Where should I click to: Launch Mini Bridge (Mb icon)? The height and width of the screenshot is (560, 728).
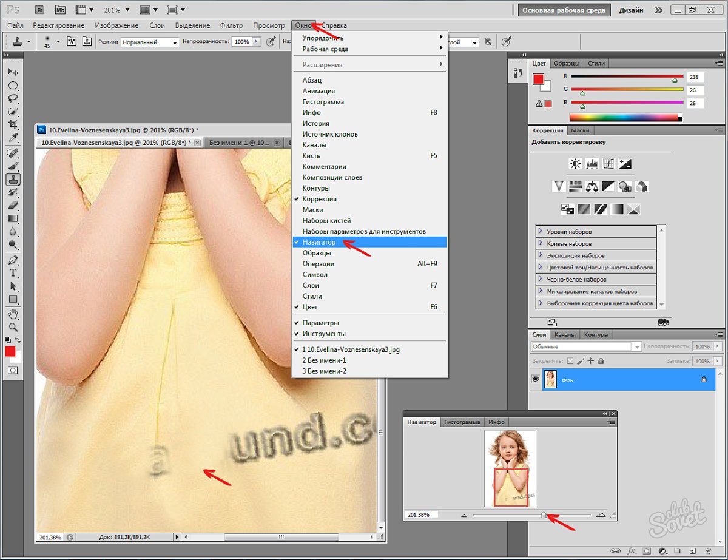[59, 10]
